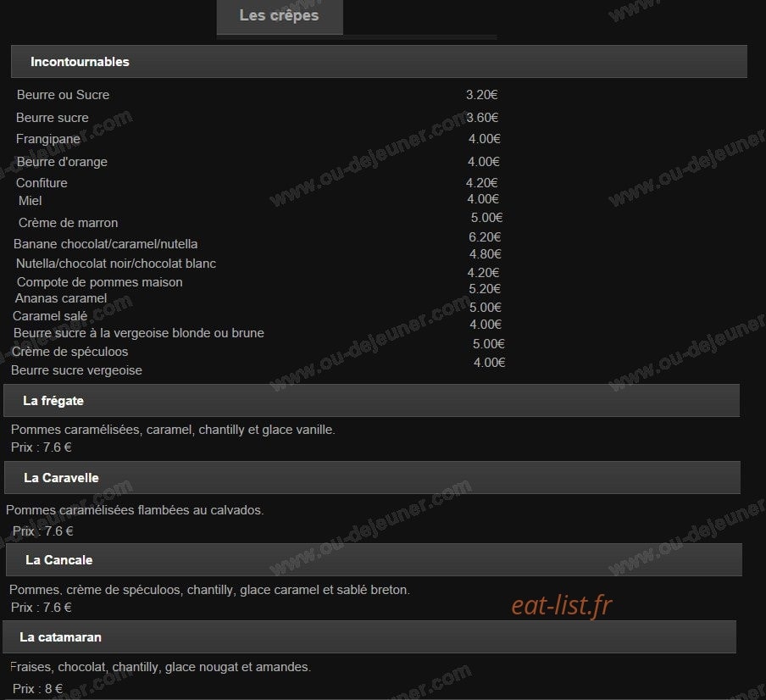The image size is (766, 700).
Task: Select Nutella/chocolat noir/chocolat blanc item
Action: coord(116,264)
